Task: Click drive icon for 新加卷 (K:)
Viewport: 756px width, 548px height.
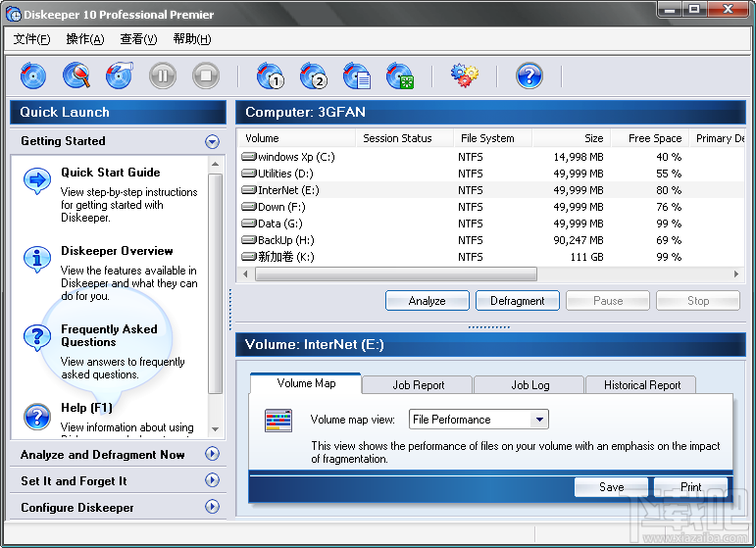Action: tap(249, 257)
